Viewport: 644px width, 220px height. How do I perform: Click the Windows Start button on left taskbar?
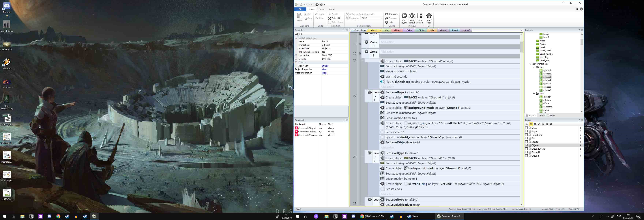pyautogui.click(x=4, y=216)
